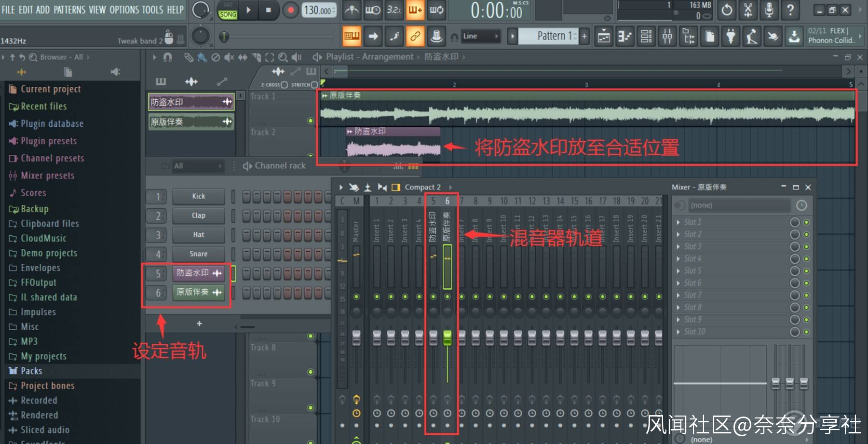Mute playlist Track 1 with its green light
This screenshot has width=868, height=444.
pos(311,121)
